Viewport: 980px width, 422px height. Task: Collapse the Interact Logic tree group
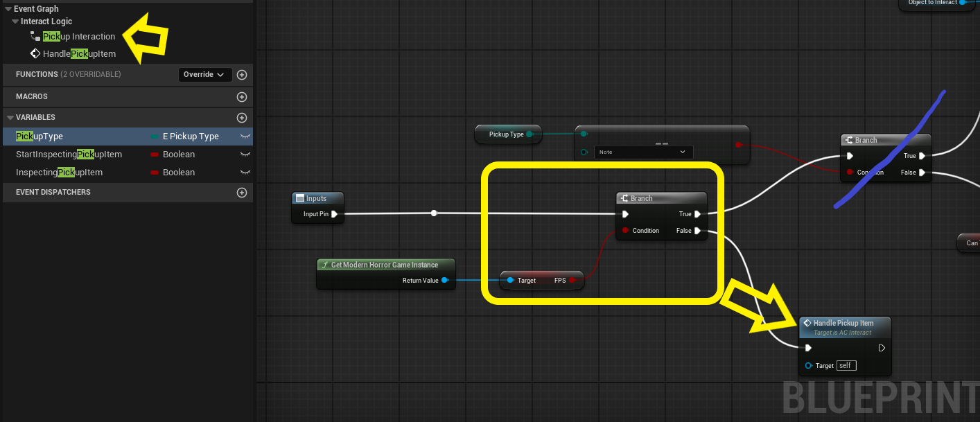[15, 21]
